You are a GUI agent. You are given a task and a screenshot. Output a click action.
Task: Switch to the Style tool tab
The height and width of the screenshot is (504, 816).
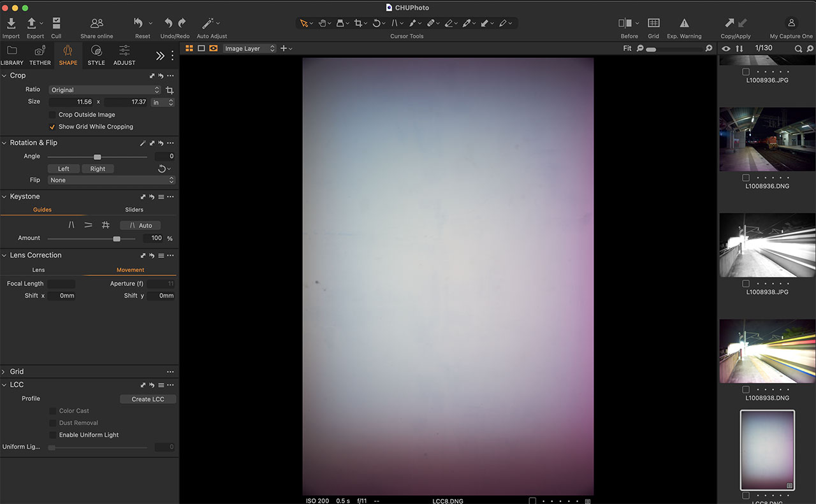[x=96, y=55]
